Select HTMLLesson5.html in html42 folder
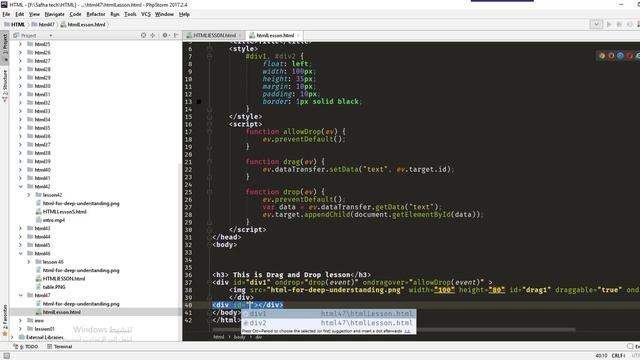The height and width of the screenshot is (360, 640). click(64, 212)
